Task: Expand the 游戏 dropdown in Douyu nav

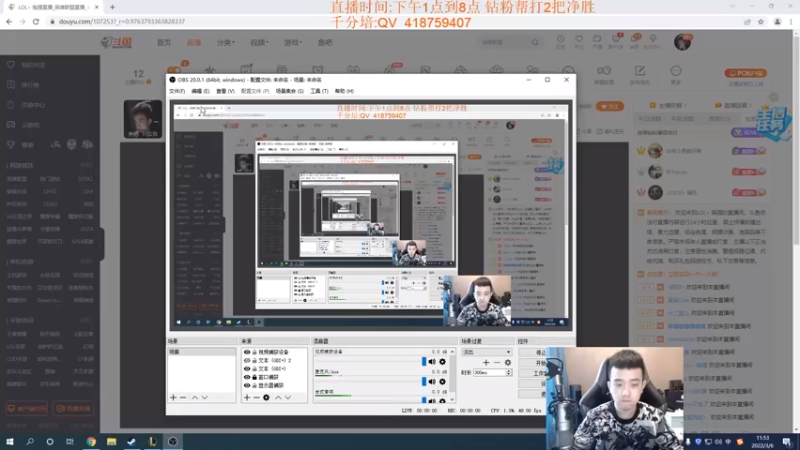Action: coord(292,42)
